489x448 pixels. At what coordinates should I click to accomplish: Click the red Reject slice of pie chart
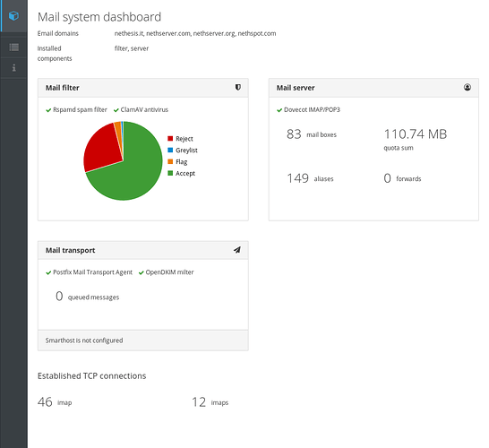(101, 148)
